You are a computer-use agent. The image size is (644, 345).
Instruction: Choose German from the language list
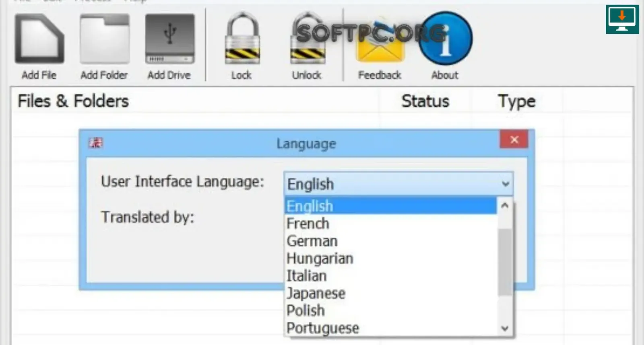[x=390, y=241]
